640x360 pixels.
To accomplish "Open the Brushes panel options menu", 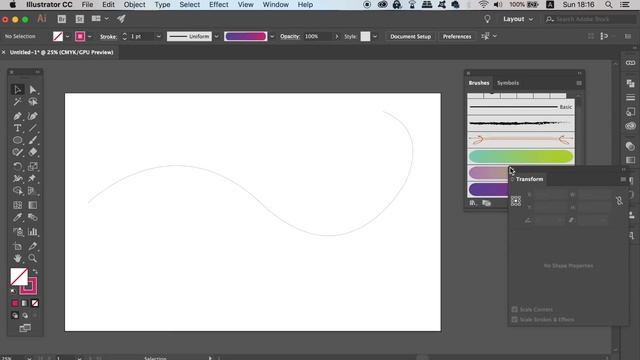I will click(579, 83).
